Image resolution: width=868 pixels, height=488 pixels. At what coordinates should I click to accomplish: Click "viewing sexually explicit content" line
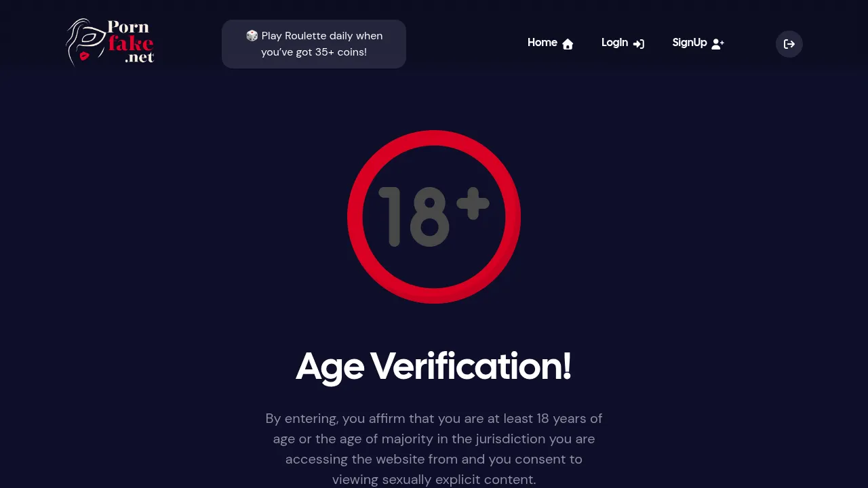[434, 479]
